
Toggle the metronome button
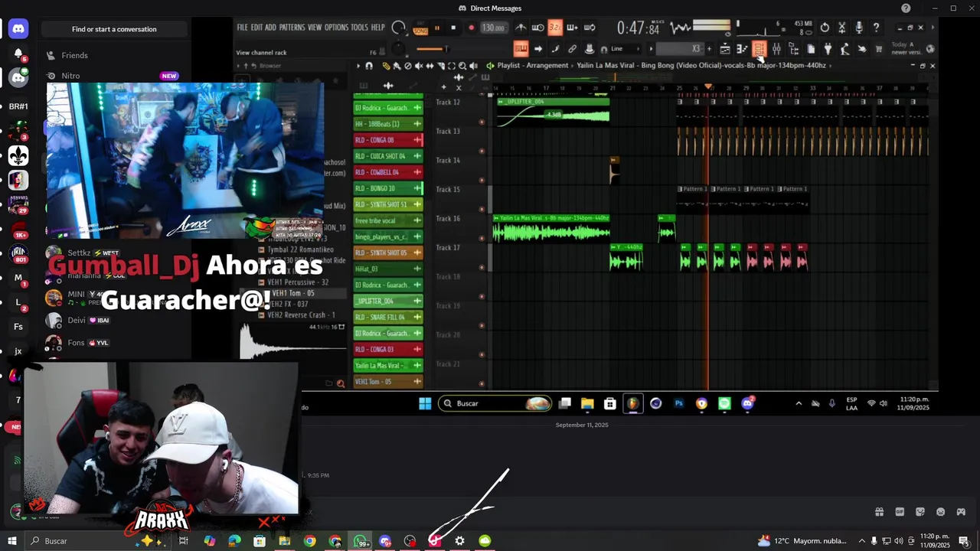click(x=521, y=28)
